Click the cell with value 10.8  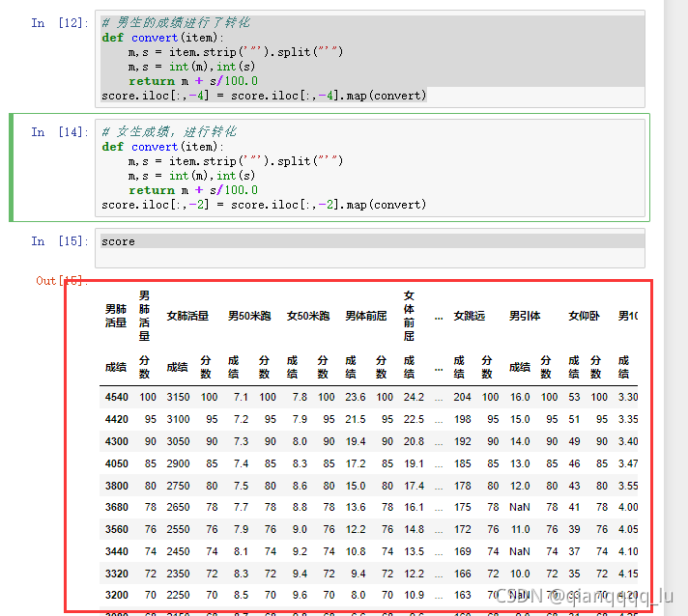click(356, 551)
